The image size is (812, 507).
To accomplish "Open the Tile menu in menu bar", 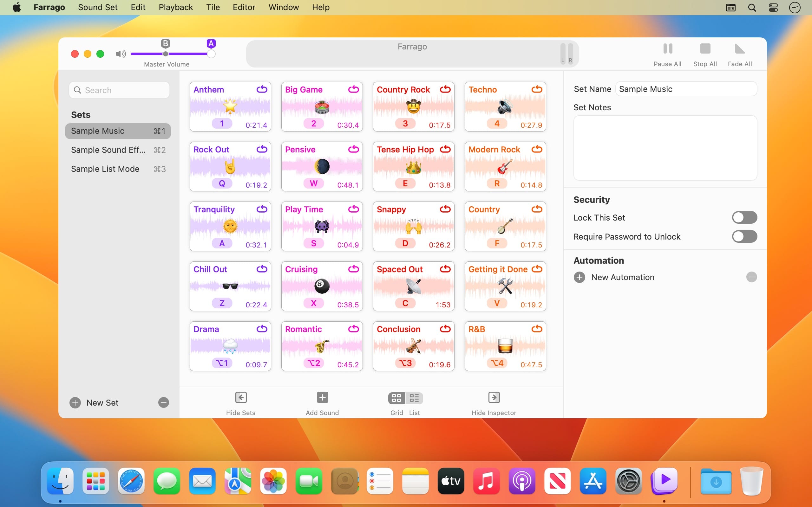I will click(x=213, y=7).
